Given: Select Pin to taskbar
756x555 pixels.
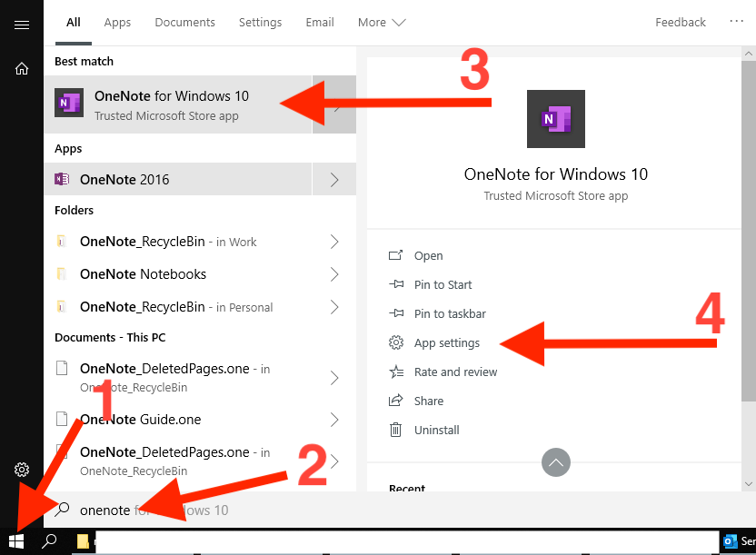Looking at the screenshot, I should pyautogui.click(x=450, y=313).
